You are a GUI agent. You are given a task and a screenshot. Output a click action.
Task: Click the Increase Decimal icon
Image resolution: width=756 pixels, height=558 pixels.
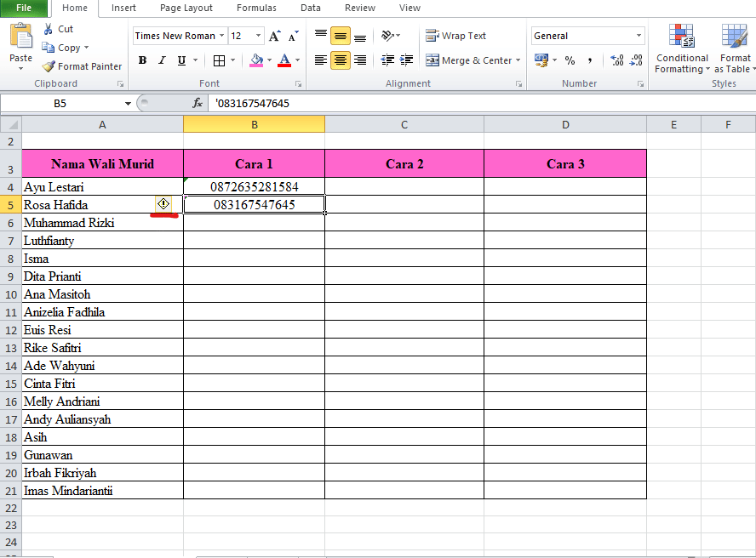(x=616, y=60)
